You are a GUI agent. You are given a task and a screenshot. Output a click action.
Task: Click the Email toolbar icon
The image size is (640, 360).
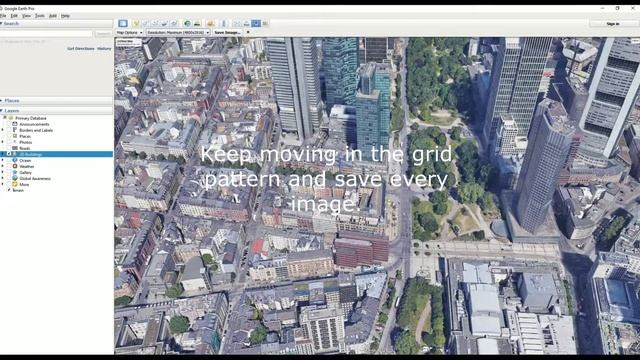(x=237, y=23)
